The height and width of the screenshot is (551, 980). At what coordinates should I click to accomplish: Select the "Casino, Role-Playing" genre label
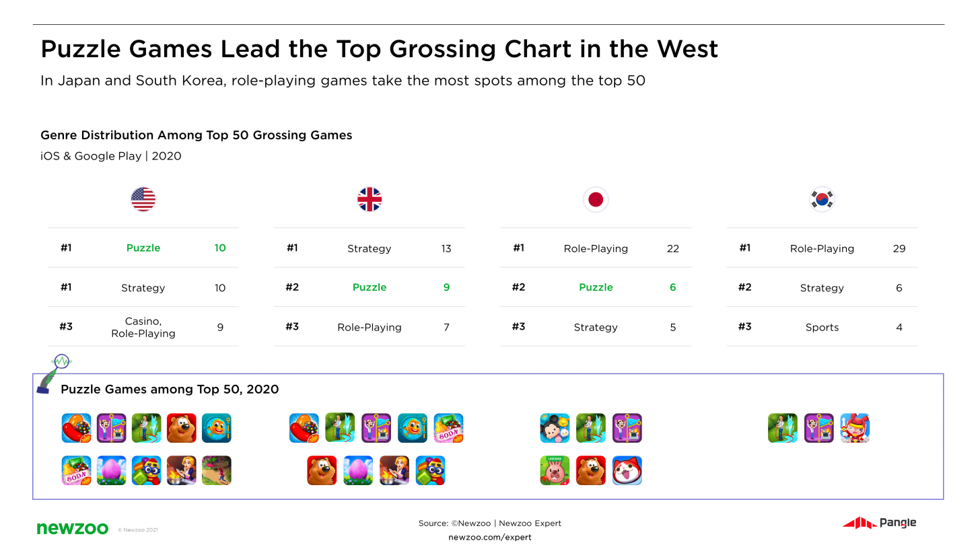click(x=143, y=328)
